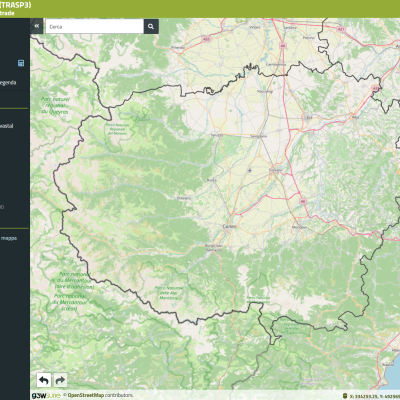Collapse the sidebar with the double-chevron button

click(37, 26)
